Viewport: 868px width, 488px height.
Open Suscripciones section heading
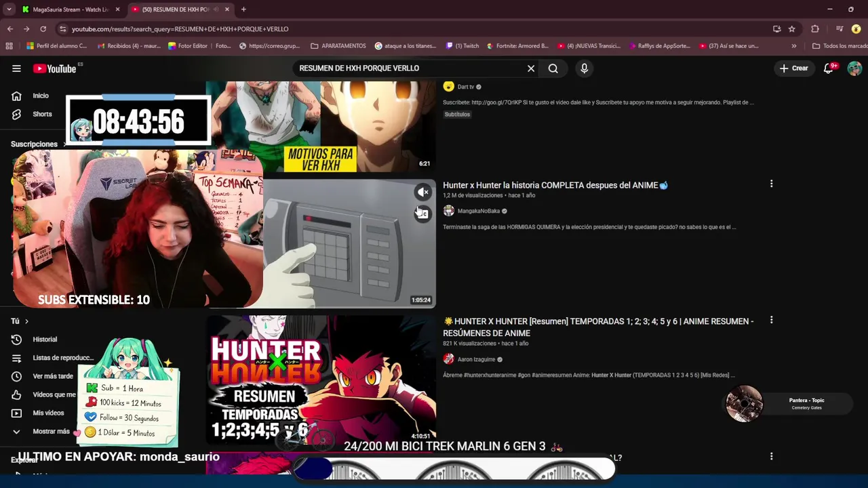coord(34,144)
